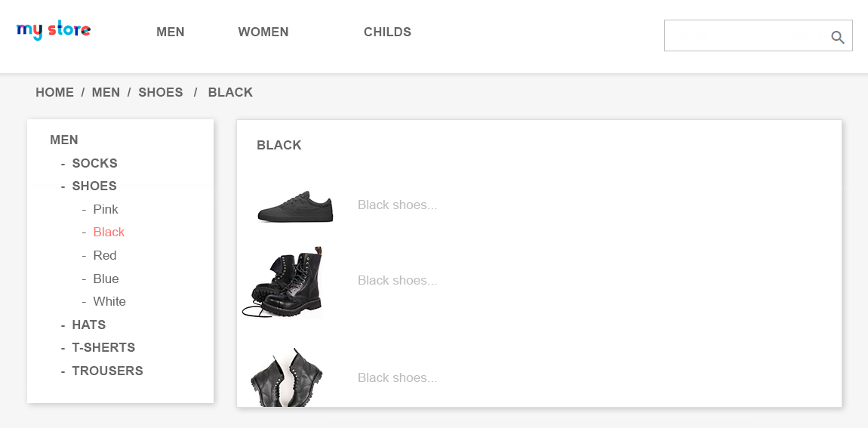This screenshot has width=868, height=428.
Task: Open the MEN menu in header
Action: pyautogui.click(x=171, y=32)
